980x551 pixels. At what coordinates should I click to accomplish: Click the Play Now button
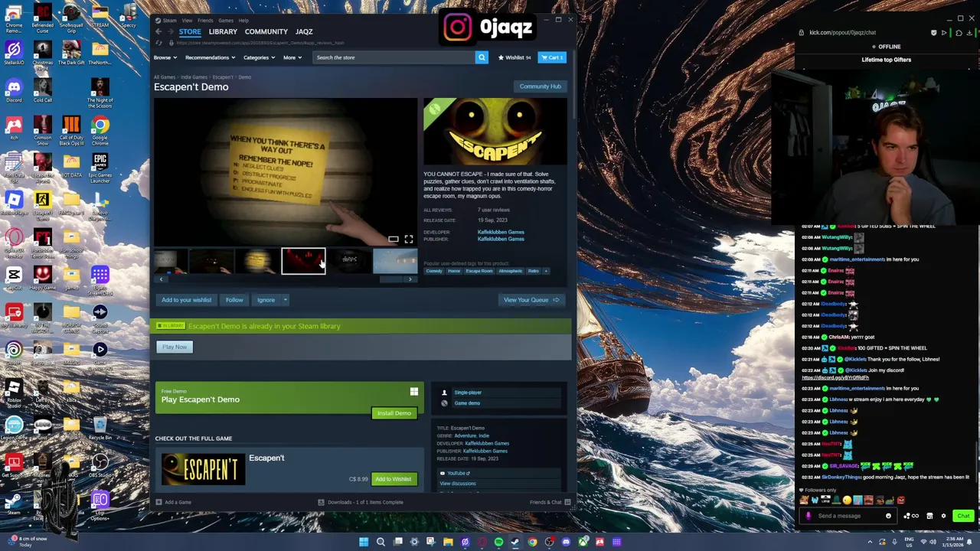coord(174,347)
